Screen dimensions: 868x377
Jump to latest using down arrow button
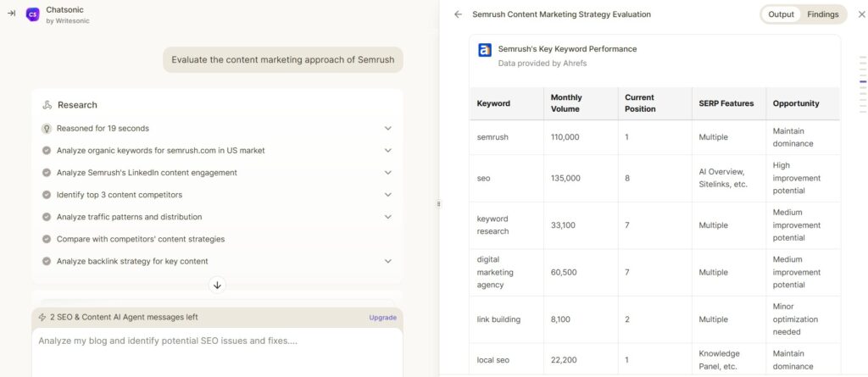click(217, 286)
